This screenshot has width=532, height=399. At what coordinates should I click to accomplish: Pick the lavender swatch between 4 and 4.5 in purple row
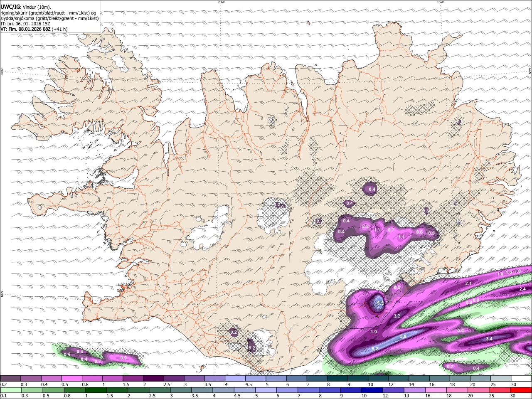pyautogui.click(x=235, y=378)
